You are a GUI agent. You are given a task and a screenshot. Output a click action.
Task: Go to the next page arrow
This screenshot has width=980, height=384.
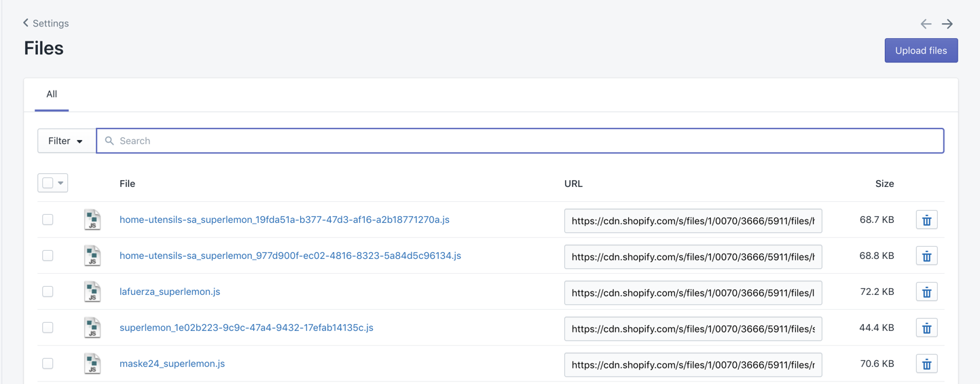[947, 24]
